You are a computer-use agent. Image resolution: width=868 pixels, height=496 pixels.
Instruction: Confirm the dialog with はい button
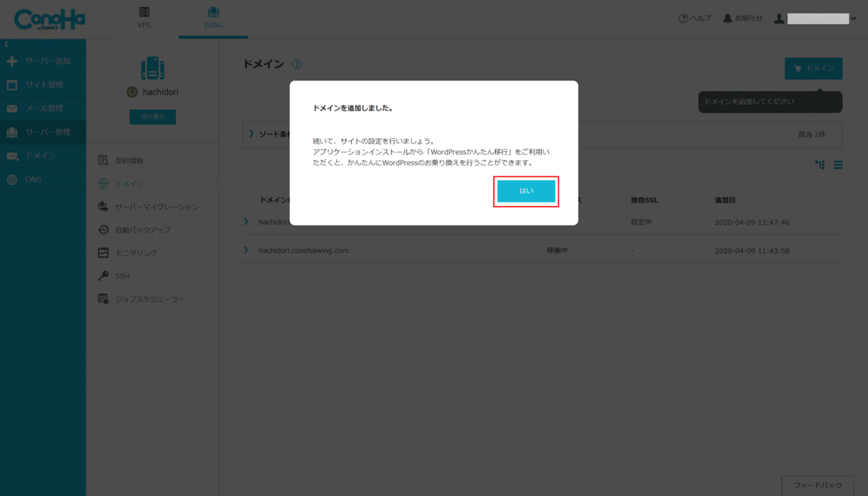point(526,191)
